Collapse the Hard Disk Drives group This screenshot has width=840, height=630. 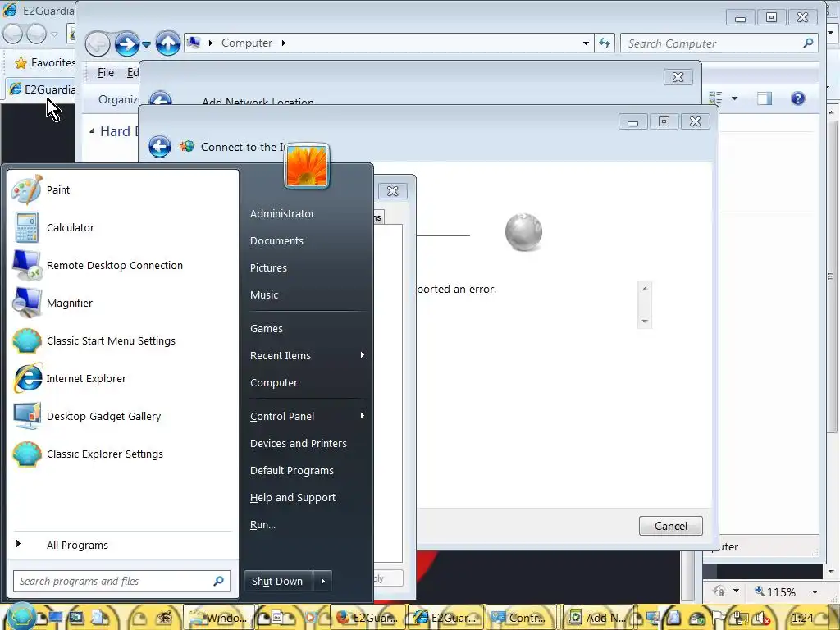pos(92,130)
